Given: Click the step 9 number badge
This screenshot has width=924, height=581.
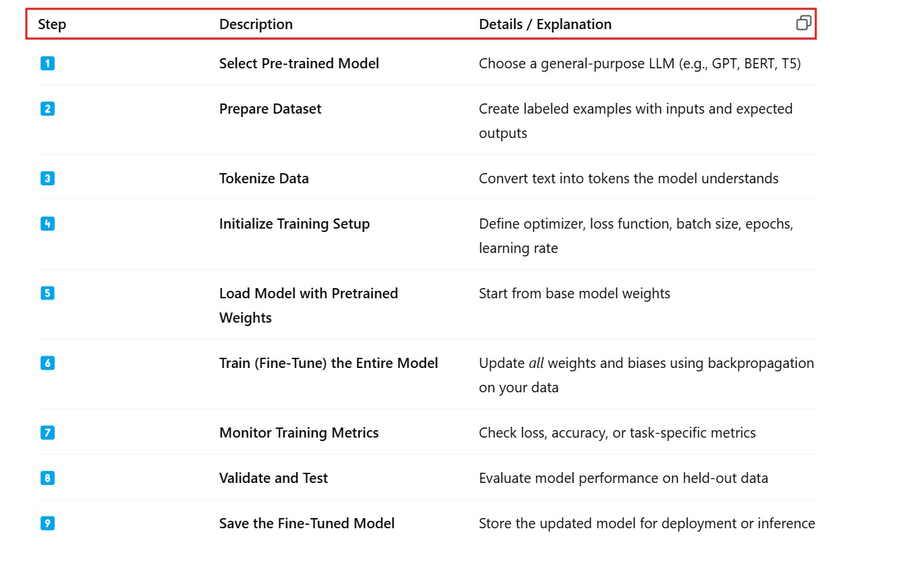Looking at the screenshot, I should (x=47, y=524).
